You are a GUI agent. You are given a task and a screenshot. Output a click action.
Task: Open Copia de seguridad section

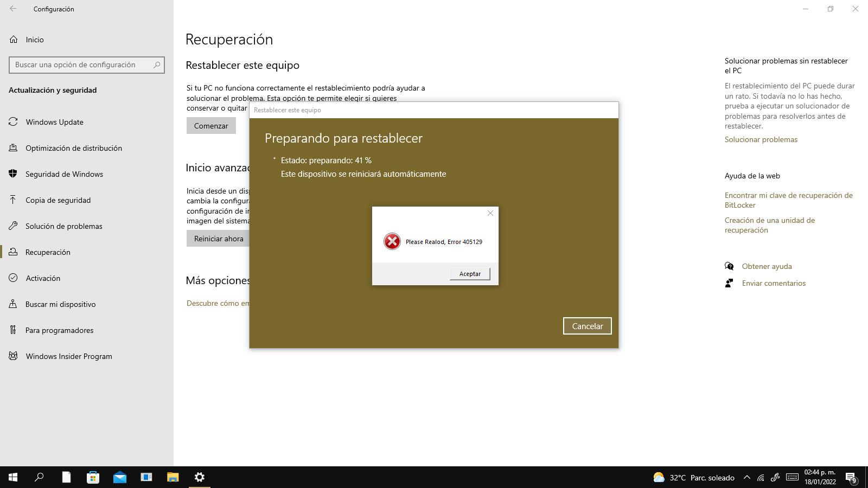(x=58, y=200)
